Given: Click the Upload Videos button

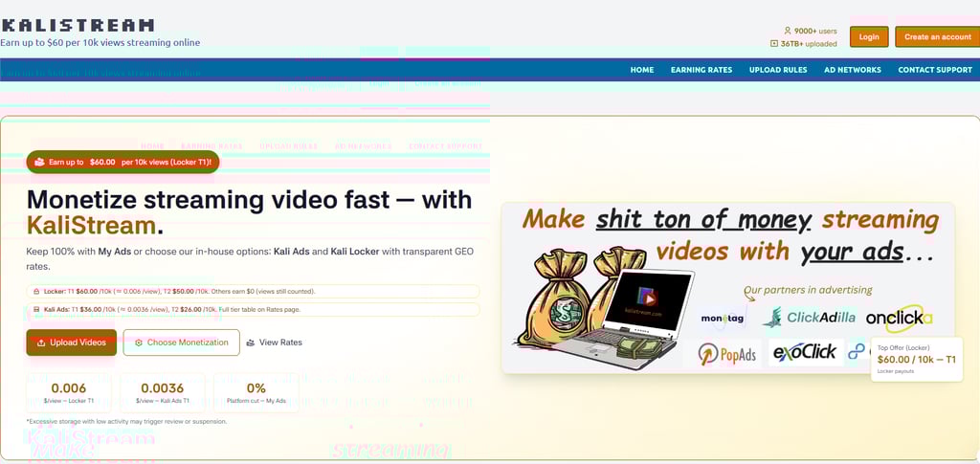Looking at the screenshot, I should click(71, 342).
